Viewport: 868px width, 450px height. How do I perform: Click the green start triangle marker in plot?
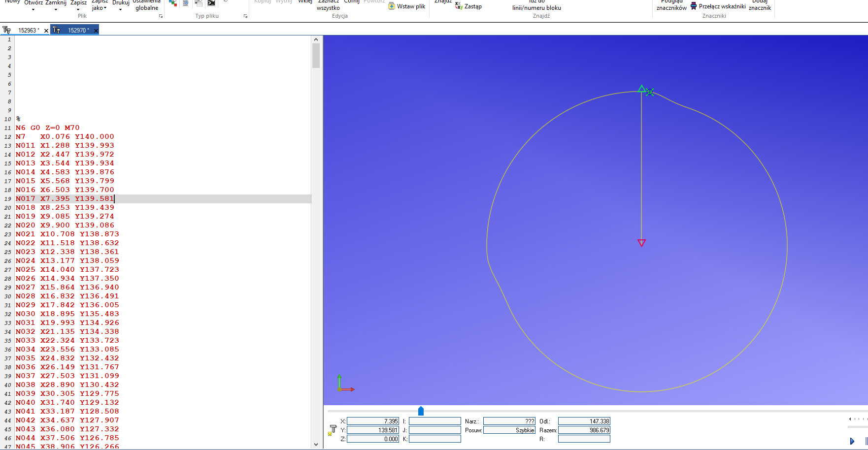click(x=641, y=89)
